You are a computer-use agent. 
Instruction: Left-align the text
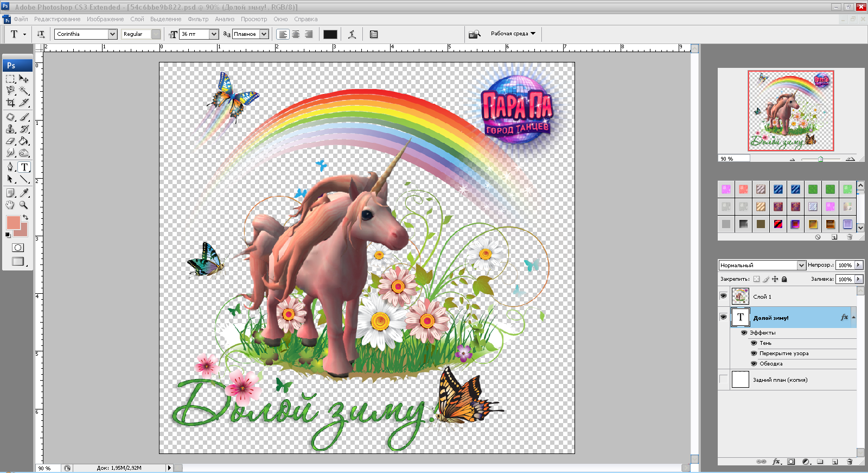pyautogui.click(x=283, y=34)
